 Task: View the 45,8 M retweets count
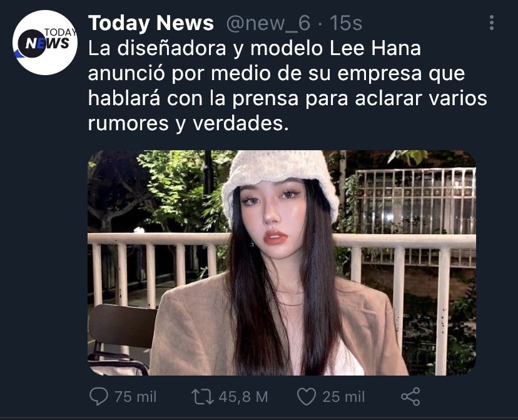[x=243, y=397]
